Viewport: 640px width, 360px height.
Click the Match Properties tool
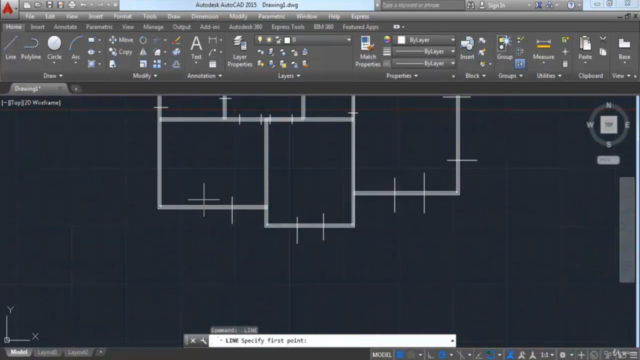click(x=368, y=51)
